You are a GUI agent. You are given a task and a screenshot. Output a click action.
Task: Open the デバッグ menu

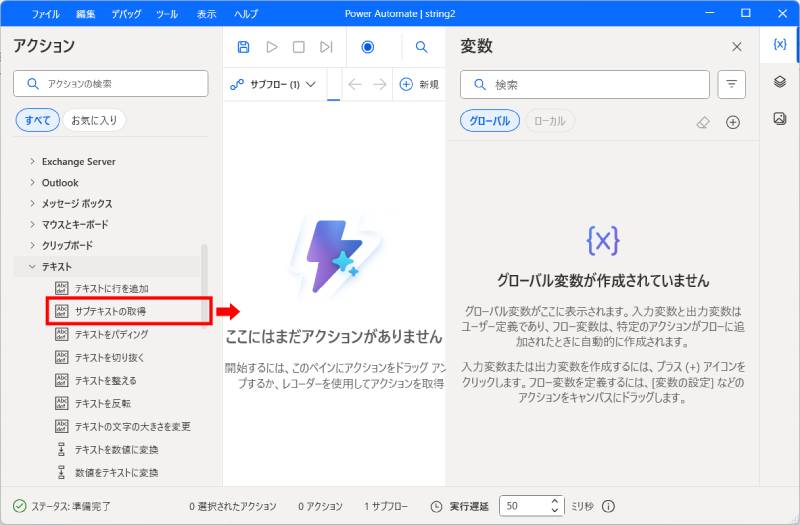tap(126, 14)
